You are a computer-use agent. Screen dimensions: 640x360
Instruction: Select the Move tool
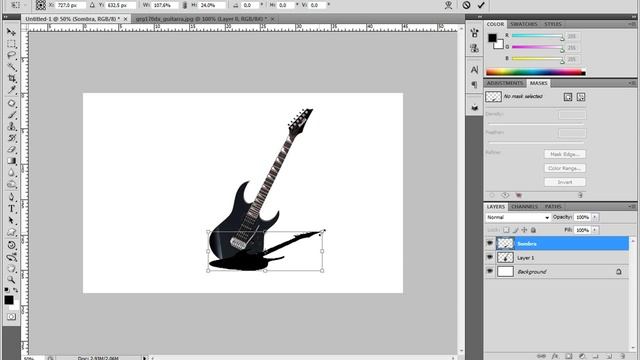[11, 32]
